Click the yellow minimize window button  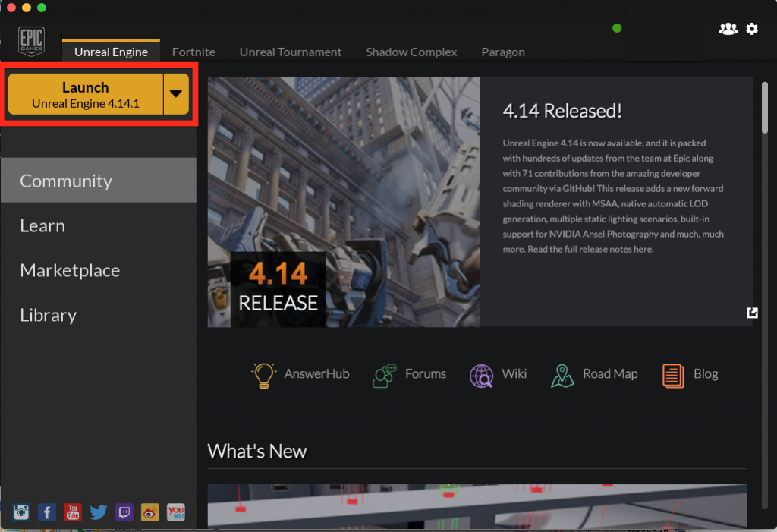click(x=27, y=8)
